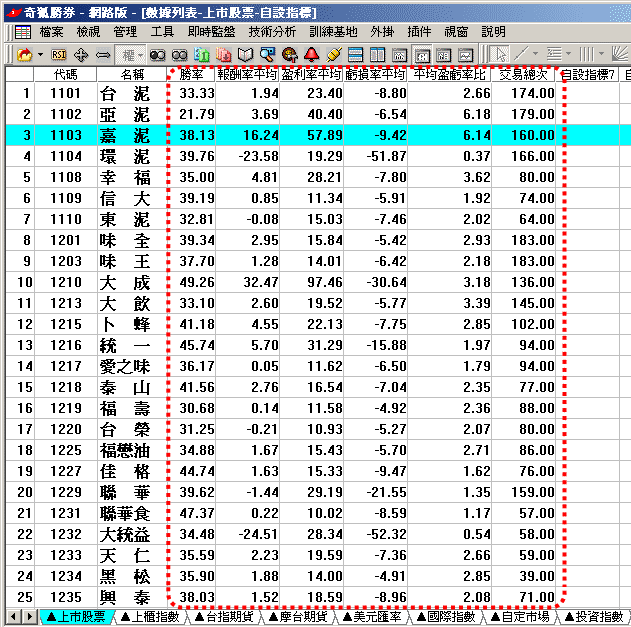Select the arrow pointer tool

pos(501,54)
